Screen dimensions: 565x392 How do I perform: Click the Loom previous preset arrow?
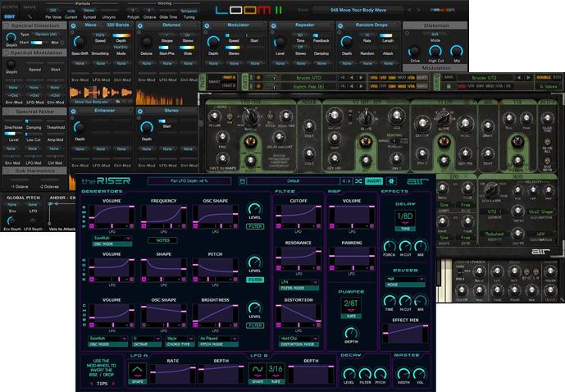409,10
